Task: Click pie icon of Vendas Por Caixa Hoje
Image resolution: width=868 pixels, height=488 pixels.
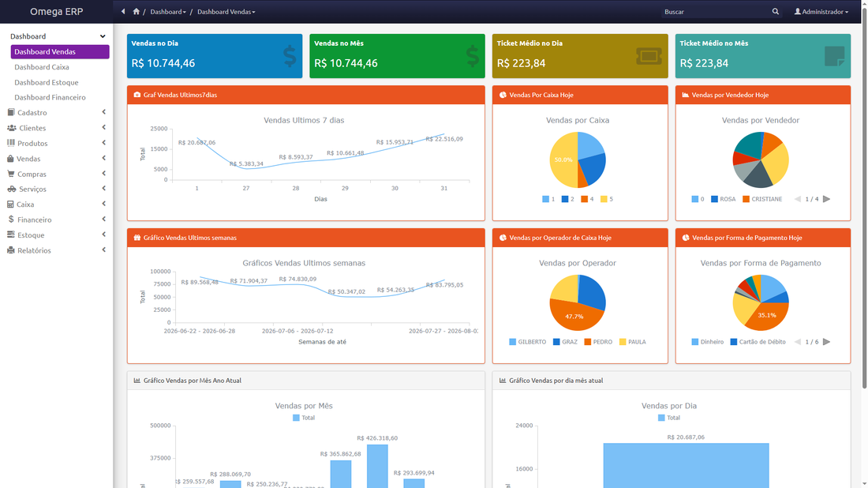Action: [503, 95]
